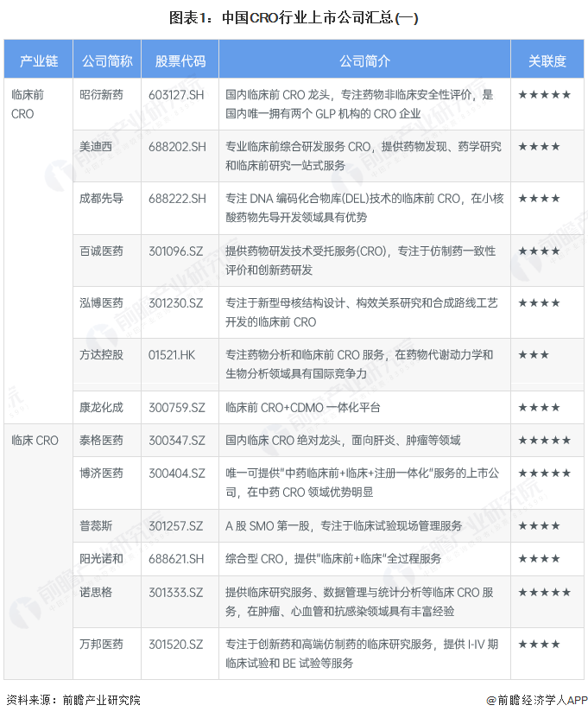Viewport: 588px width, 718px height.
Task: Select stock code 688621.SH
Action: pos(176,559)
